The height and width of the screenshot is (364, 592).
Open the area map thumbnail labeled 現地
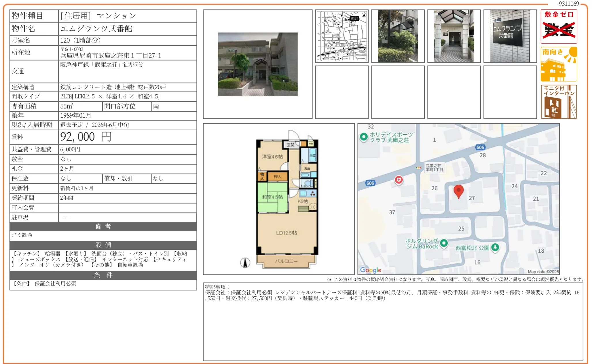[342, 36]
